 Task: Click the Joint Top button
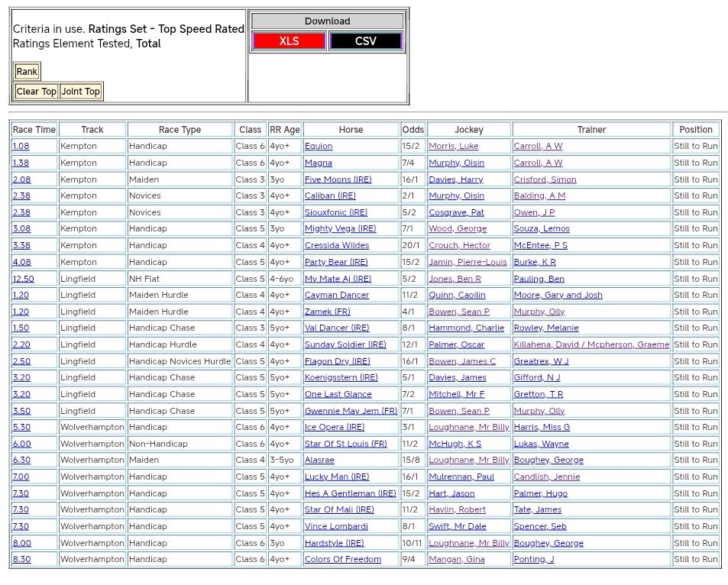[x=81, y=92]
